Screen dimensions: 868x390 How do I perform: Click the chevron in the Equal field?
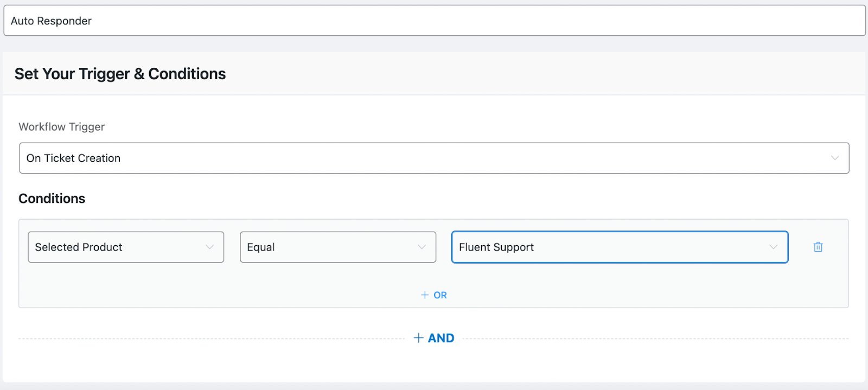[x=422, y=247]
